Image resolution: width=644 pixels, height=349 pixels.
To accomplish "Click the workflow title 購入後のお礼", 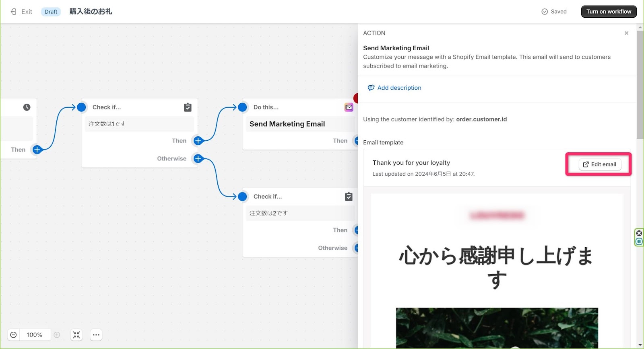I will coord(91,12).
